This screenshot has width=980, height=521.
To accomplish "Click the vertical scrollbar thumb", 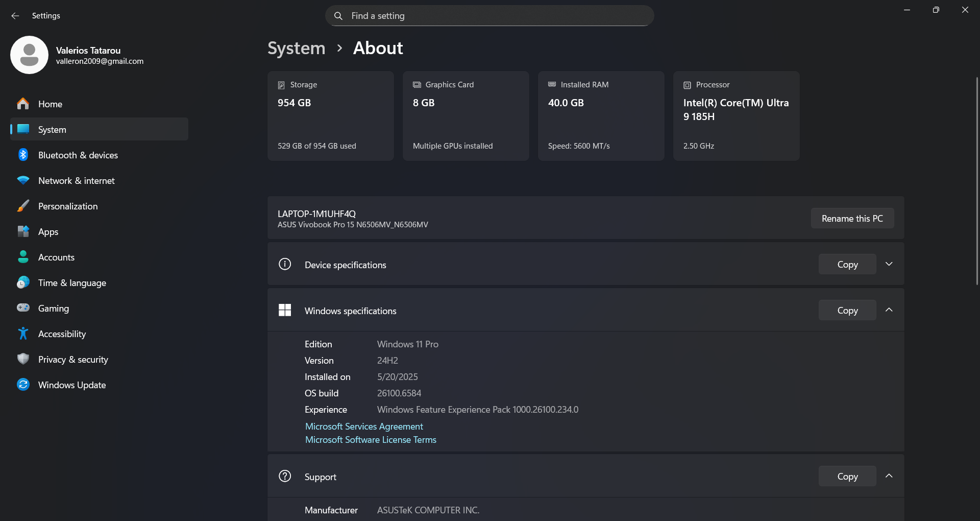I will pyautogui.click(x=977, y=181).
